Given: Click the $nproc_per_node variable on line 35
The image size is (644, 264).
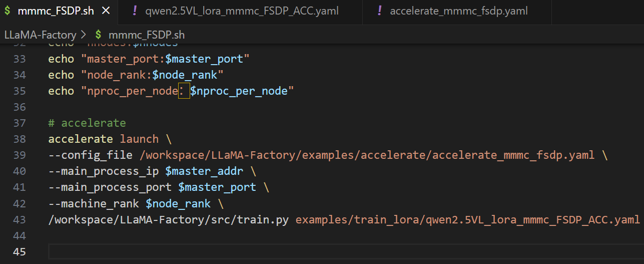Looking at the screenshot, I should (x=242, y=91).
